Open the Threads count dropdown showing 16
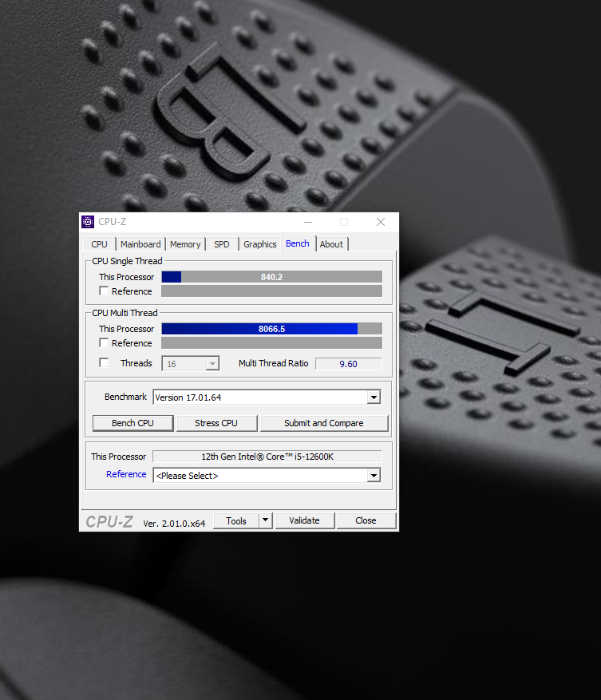Image resolution: width=601 pixels, height=700 pixels. [x=191, y=364]
